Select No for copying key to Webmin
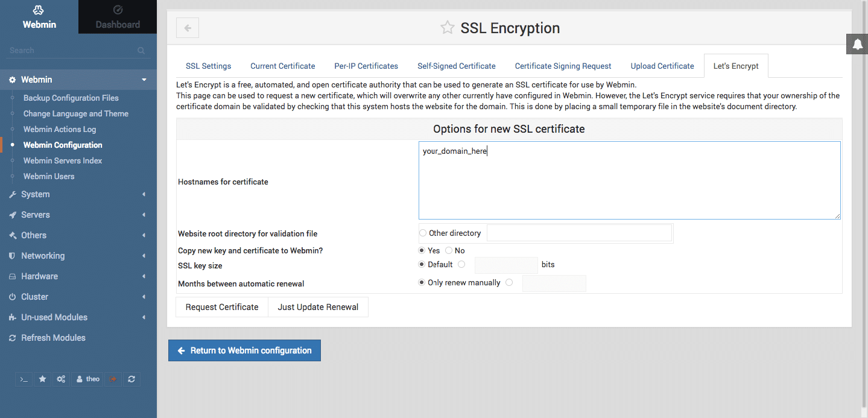868x418 pixels. click(449, 250)
